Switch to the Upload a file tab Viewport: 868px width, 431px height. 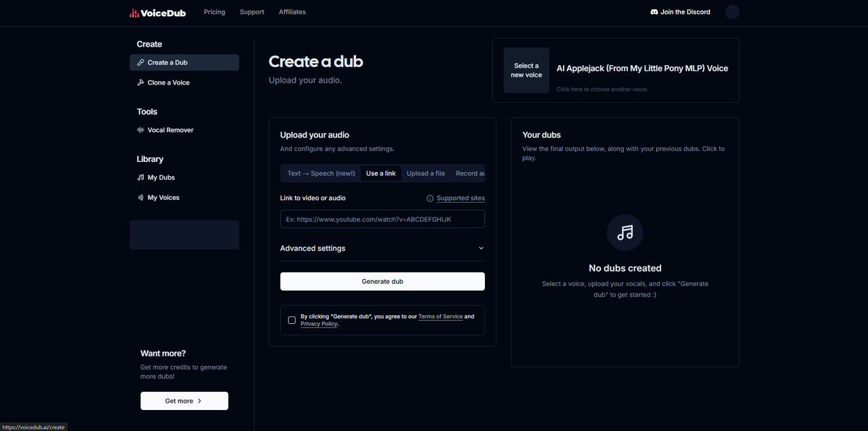pos(426,173)
